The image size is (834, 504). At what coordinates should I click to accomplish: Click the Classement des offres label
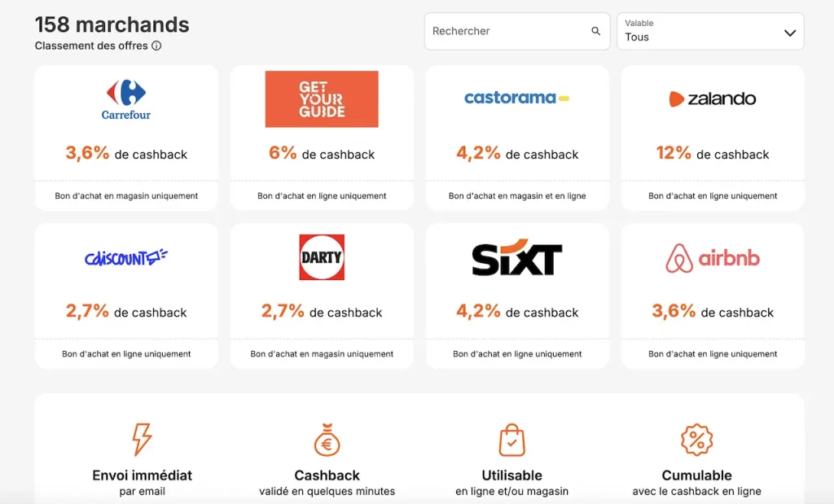91,46
